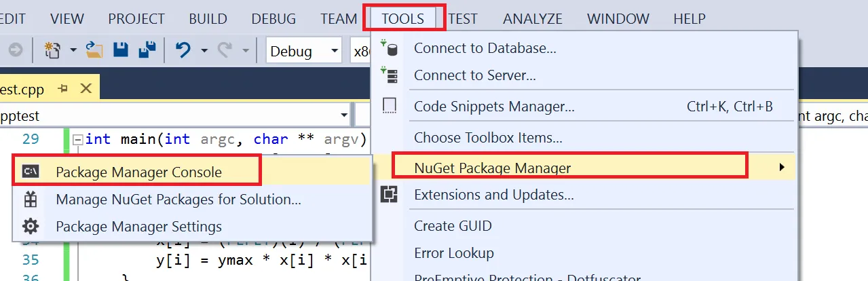Click the Redo toolbar icon
Viewport: 868px width, 281px height.
[x=224, y=50]
